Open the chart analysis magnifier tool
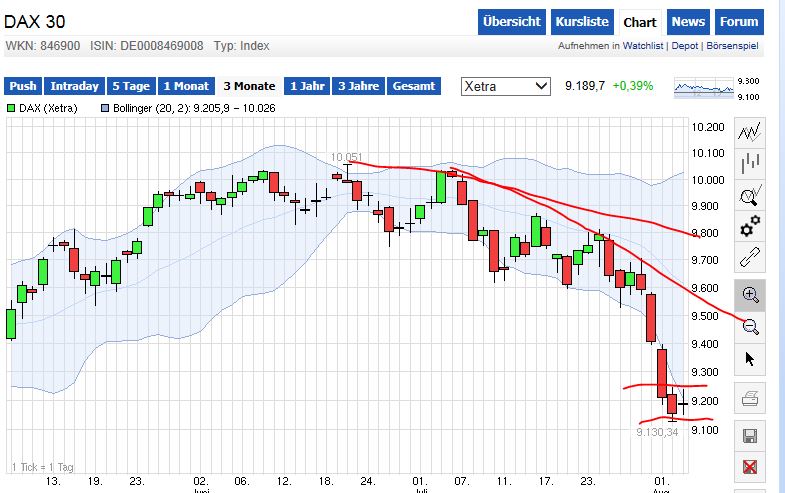The width and height of the screenshot is (785, 493). point(750,195)
